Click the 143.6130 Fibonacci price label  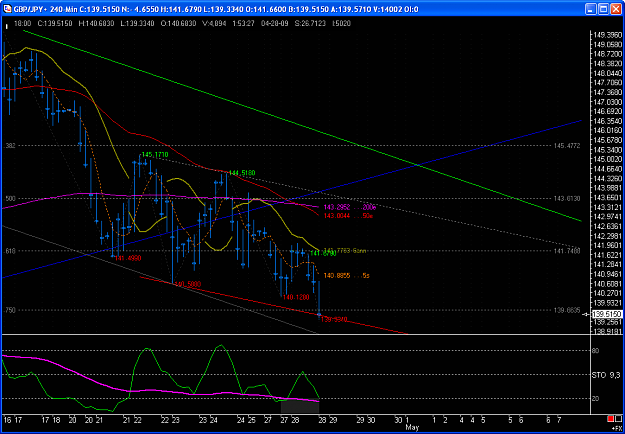click(x=567, y=198)
